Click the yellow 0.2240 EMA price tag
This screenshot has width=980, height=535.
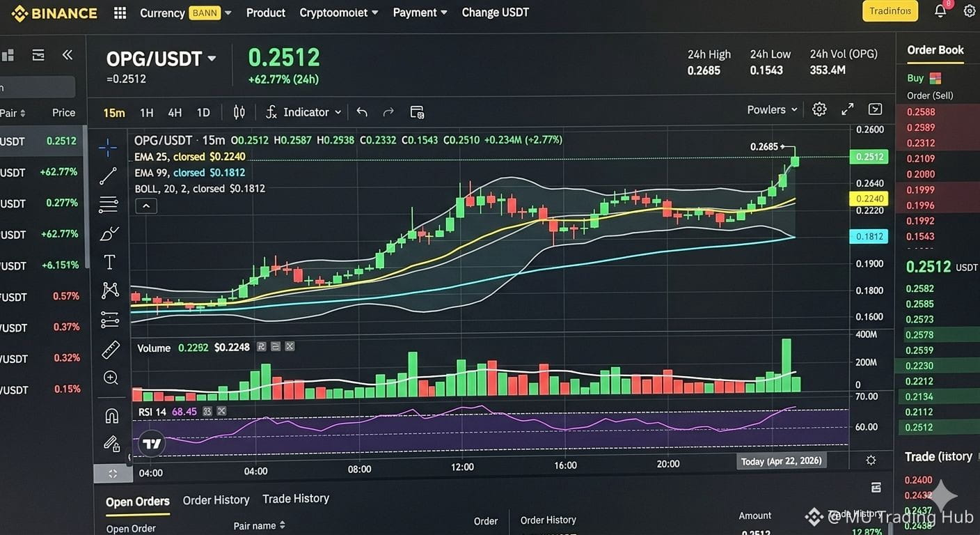868,199
